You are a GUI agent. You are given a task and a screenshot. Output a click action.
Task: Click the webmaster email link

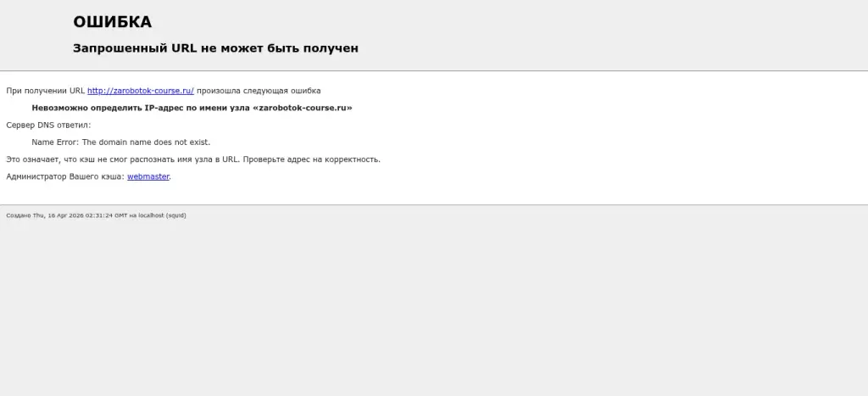148,176
